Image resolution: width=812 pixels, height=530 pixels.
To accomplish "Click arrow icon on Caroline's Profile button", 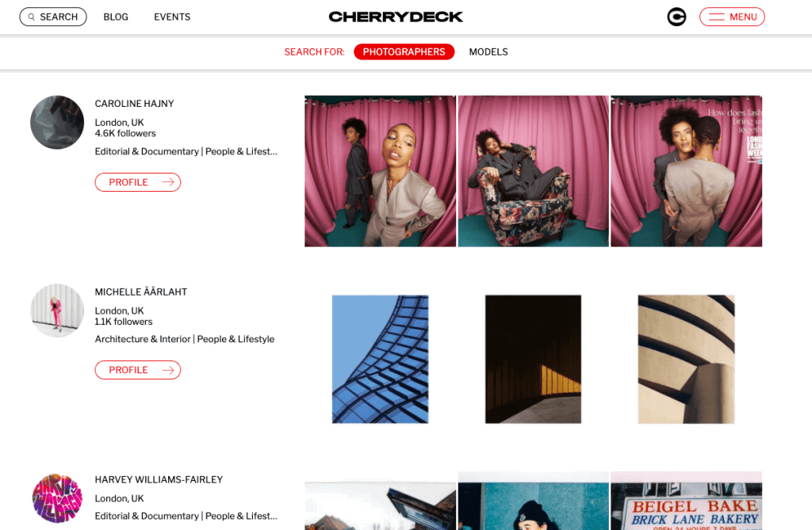I will (168, 182).
